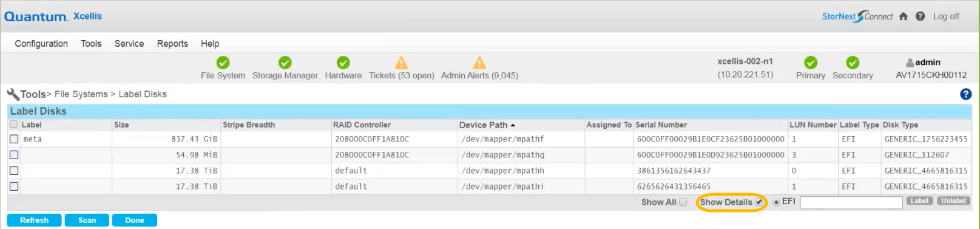Enable the Show All checkbox
Viewport: 980px width, 229px height.
pyautogui.click(x=683, y=202)
